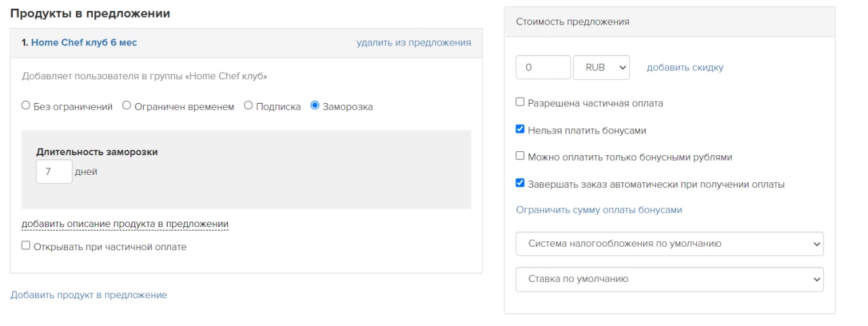Select the Без ограничений radio option
This screenshot has height=326, width=868.
(26, 106)
